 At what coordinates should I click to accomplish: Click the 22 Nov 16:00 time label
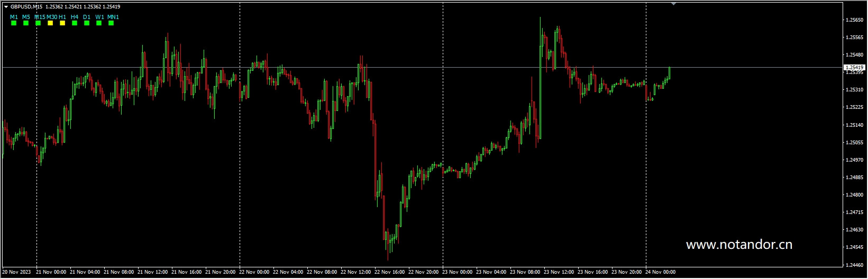pos(390,273)
